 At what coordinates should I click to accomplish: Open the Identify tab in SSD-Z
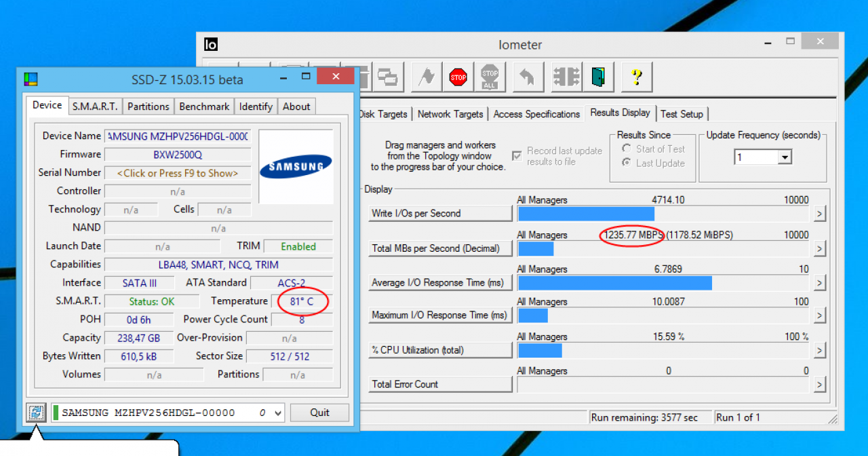click(256, 107)
